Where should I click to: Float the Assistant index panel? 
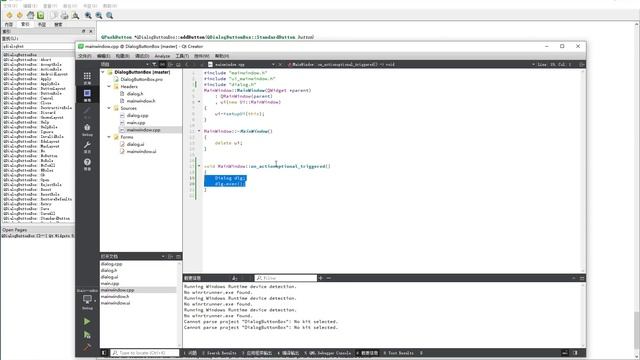point(83,31)
